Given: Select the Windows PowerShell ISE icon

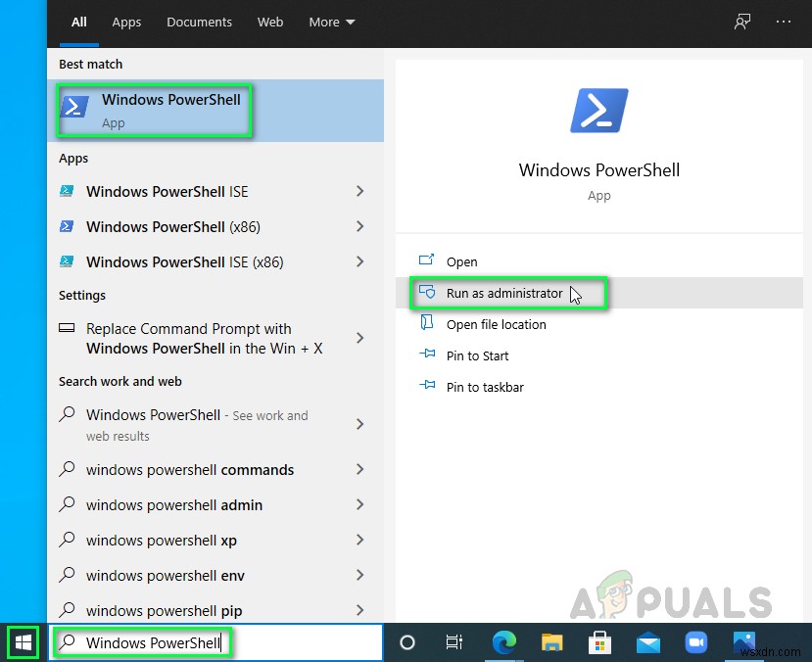Looking at the screenshot, I should [x=69, y=191].
